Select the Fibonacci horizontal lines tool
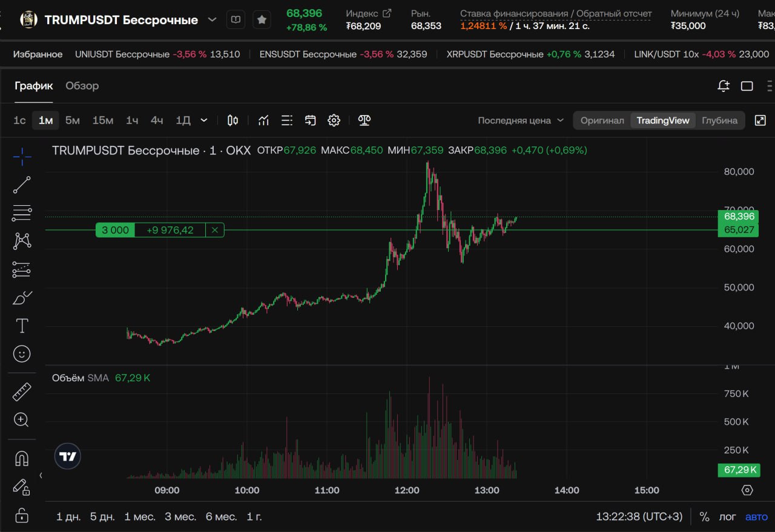Viewport: 775px width, 532px height. click(22, 213)
